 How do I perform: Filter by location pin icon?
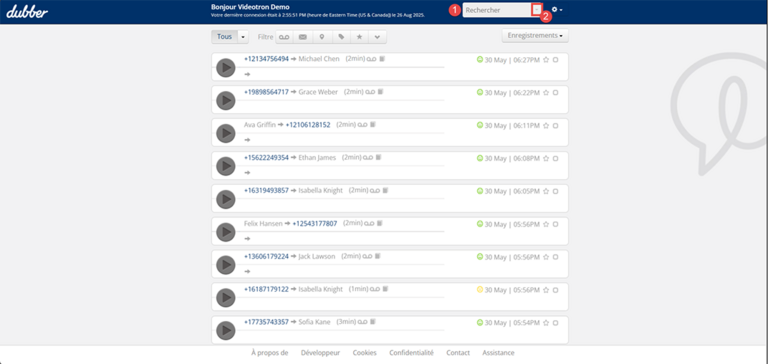(x=322, y=37)
